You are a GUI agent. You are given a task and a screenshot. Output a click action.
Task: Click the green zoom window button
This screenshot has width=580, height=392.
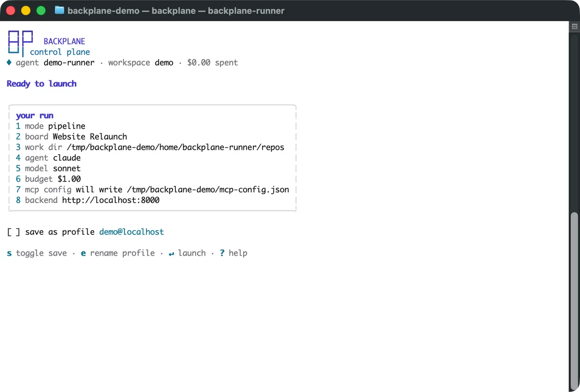point(41,10)
